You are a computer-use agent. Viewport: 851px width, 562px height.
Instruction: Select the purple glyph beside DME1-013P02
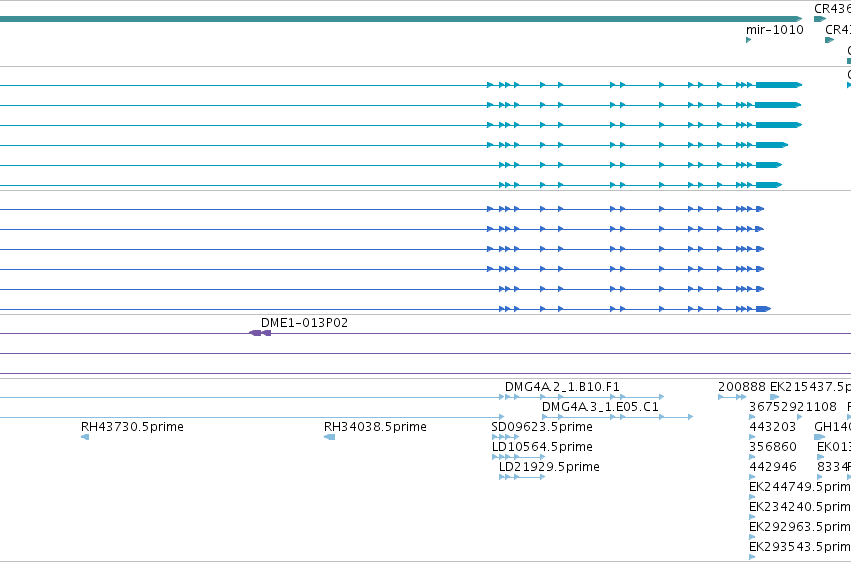(x=259, y=333)
